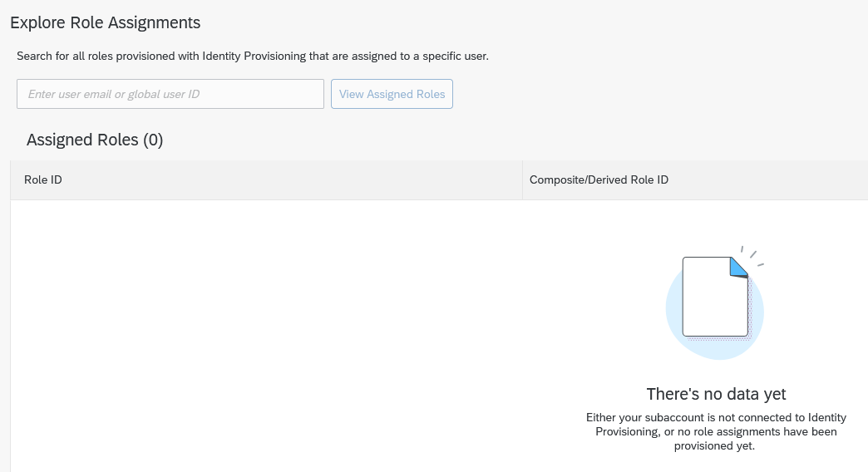Click the Explore Role Assignments page title

coord(106,22)
